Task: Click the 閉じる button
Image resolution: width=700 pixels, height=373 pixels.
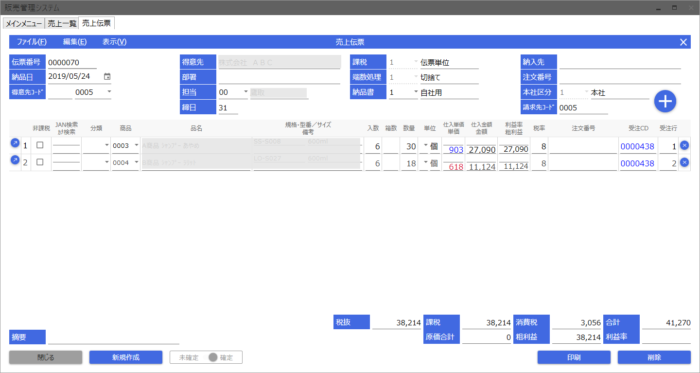Action: coord(46,357)
